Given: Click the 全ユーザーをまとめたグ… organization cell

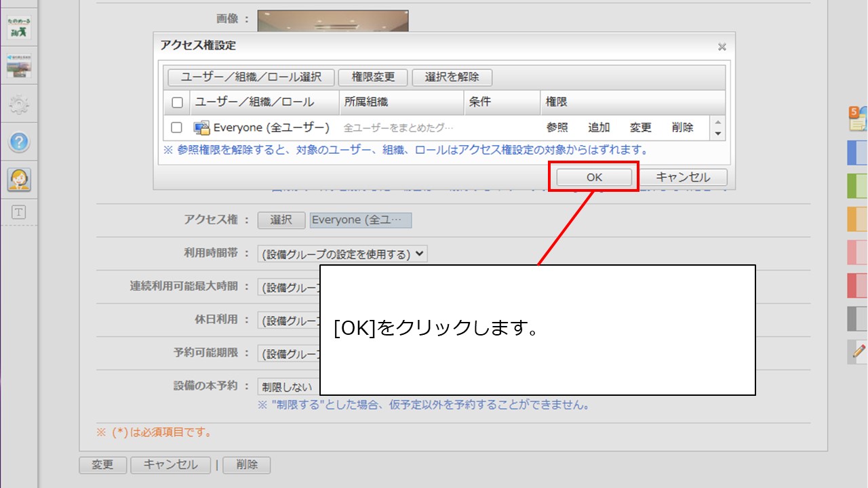Looking at the screenshot, I should click(x=399, y=127).
